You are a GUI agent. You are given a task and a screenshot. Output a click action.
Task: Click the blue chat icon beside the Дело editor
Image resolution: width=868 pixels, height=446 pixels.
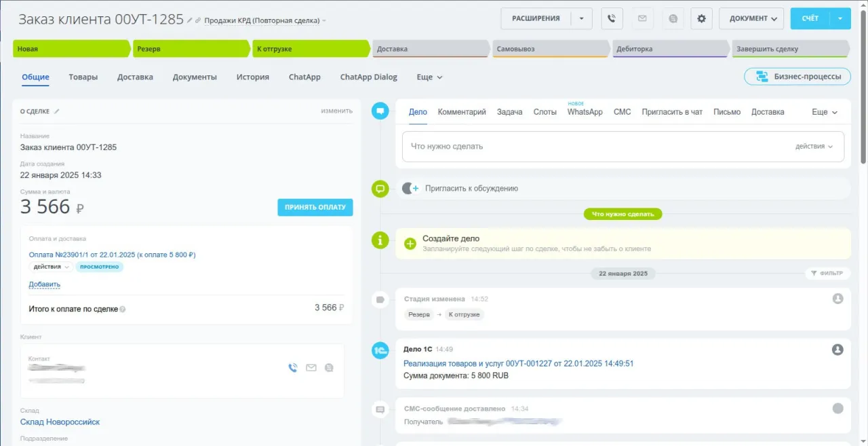coord(380,111)
